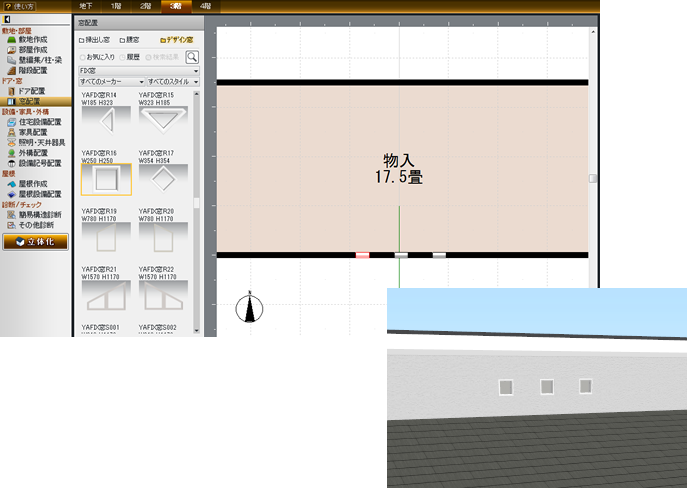
Task: Select the middle gray window on wall
Action: click(x=401, y=255)
